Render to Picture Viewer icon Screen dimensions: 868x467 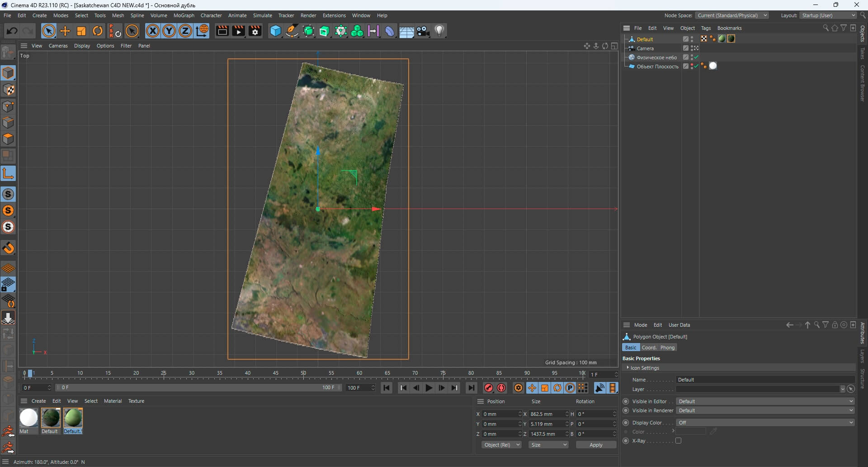tap(238, 31)
